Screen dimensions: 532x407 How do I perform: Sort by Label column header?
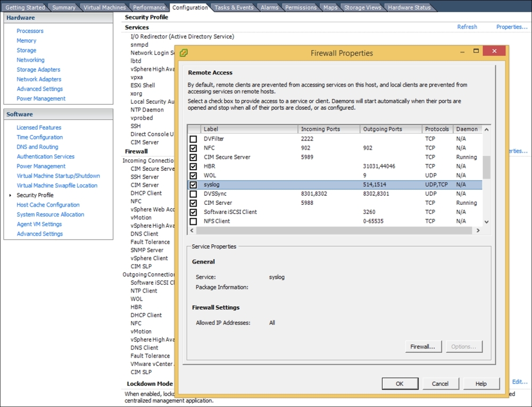point(249,129)
